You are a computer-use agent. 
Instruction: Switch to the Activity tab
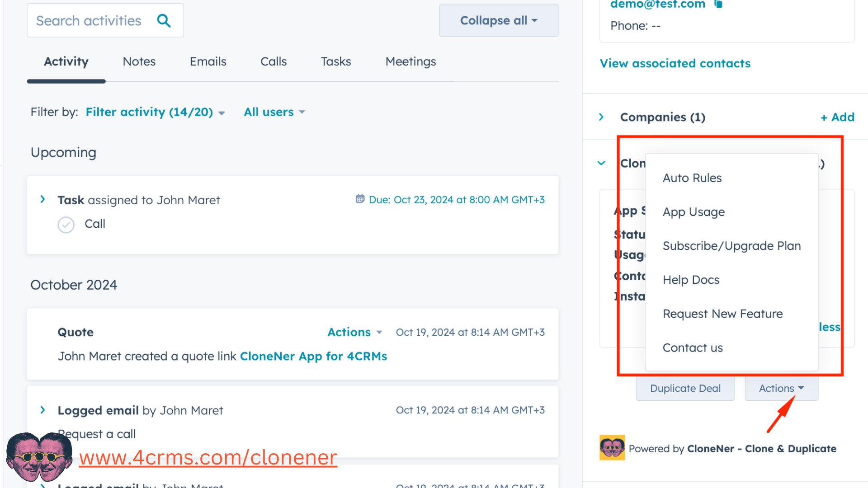(x=66, y=61)
